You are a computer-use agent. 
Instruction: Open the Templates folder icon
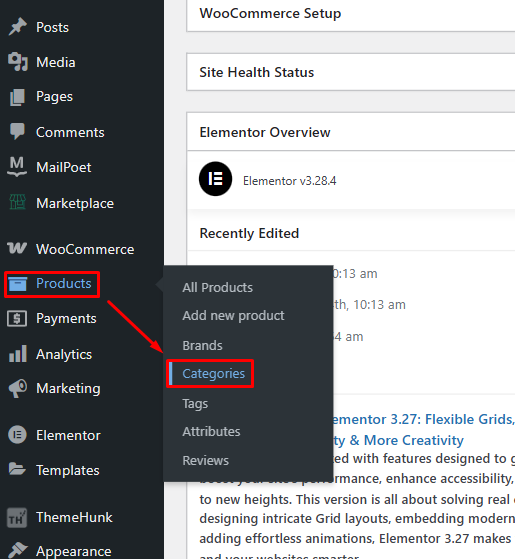coord(17,469)
